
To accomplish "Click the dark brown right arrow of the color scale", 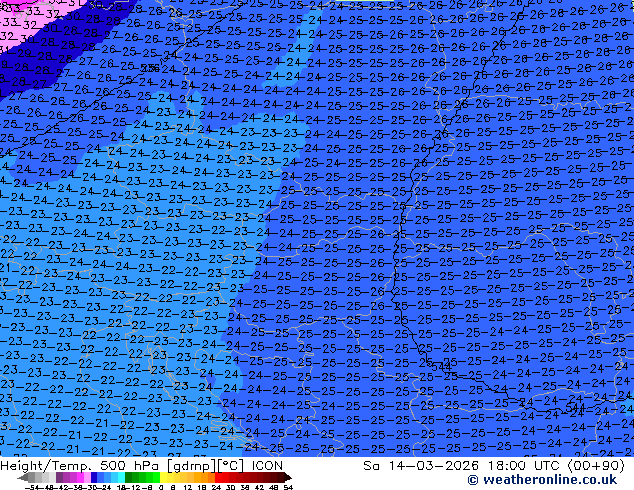I will click(288, 477).
